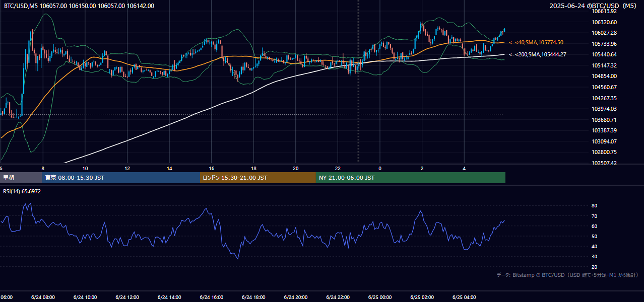The width and height of the screenshot is (644, 302).
Task: Click the RSI(14) 65.6972 indicator label
Action: click(x=22, y=191)
